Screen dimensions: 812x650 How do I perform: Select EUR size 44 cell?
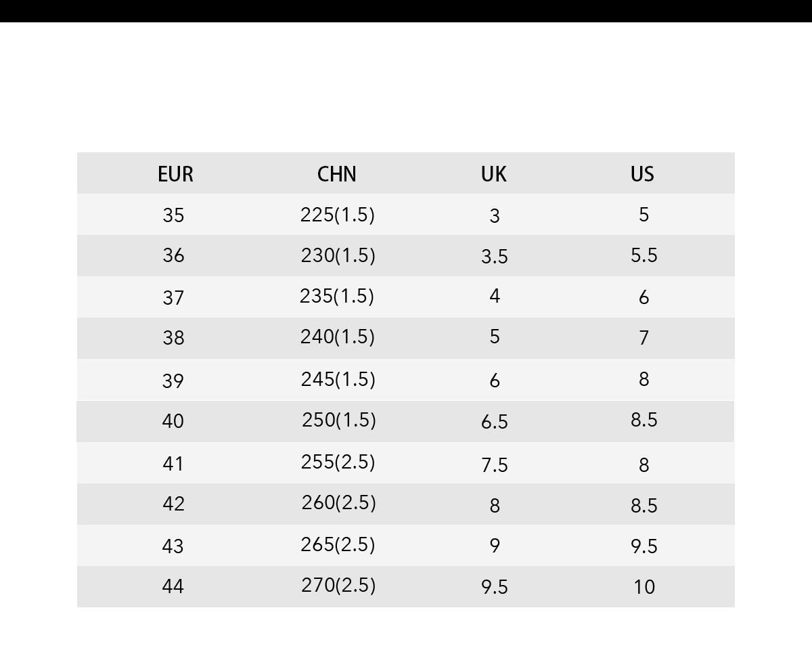(x=173, y=586)
